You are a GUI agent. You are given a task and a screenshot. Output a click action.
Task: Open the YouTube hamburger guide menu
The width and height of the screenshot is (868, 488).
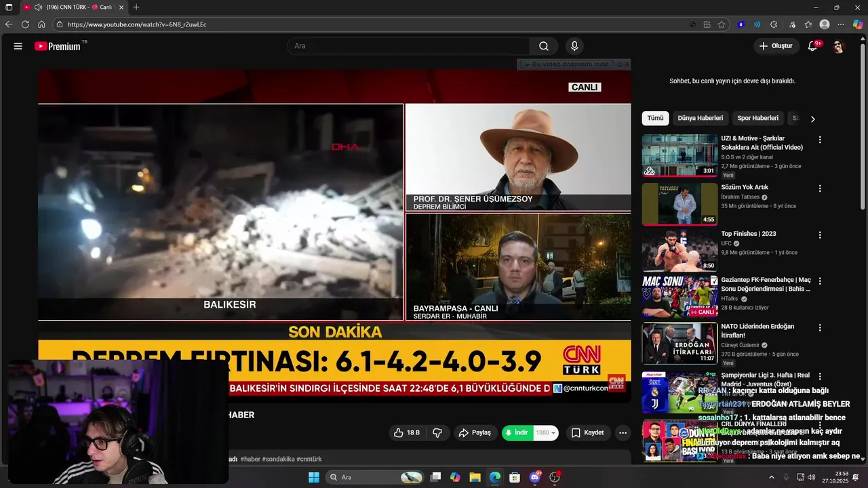click(x=18, y=46)
